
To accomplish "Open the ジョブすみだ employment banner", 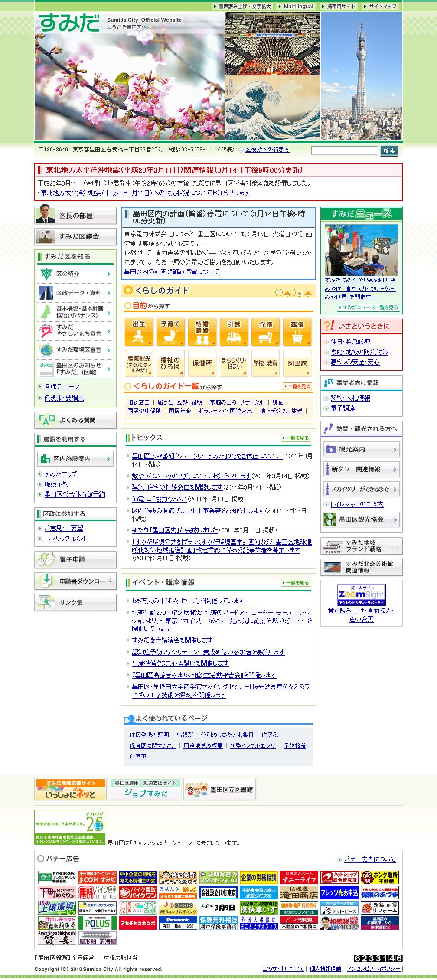I will (145, 789).
